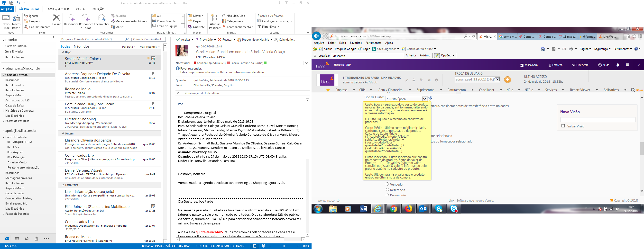
Task: Click the Linx favorites star icon
Action: pos(328,90)
